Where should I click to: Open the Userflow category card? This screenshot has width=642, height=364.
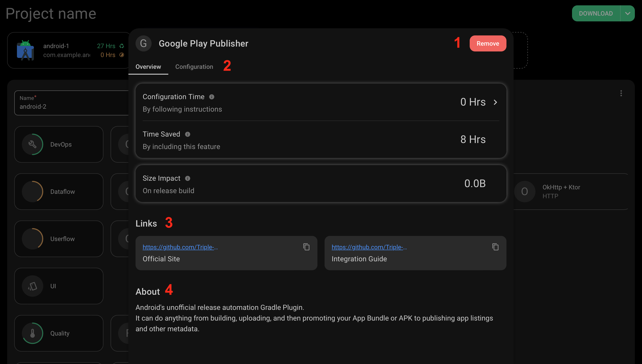point(59,239)
